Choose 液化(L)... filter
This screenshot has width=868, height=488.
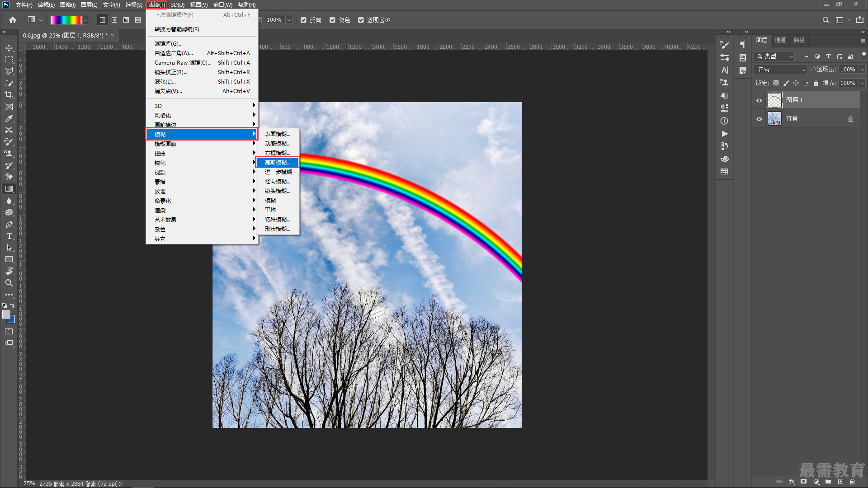coord(202,82)
